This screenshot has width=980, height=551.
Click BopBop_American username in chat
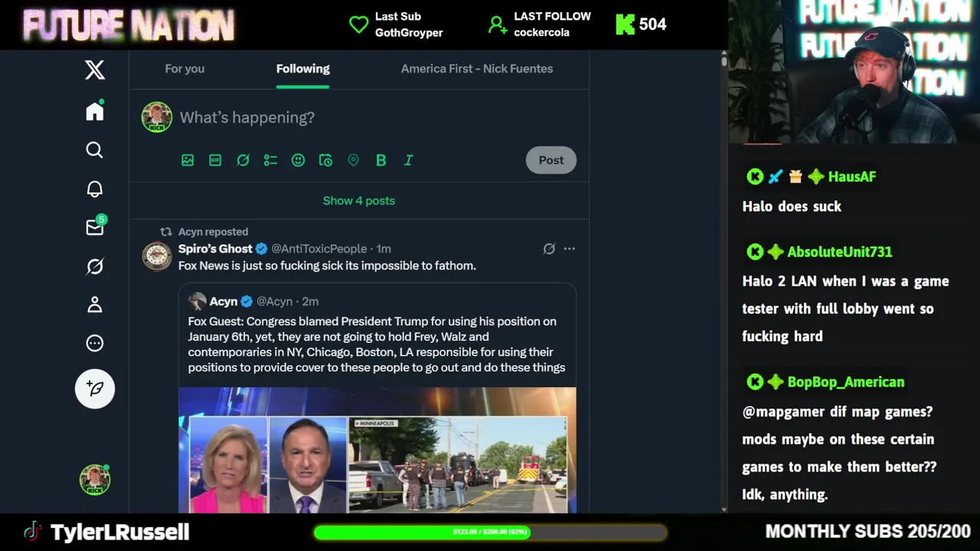845,382
